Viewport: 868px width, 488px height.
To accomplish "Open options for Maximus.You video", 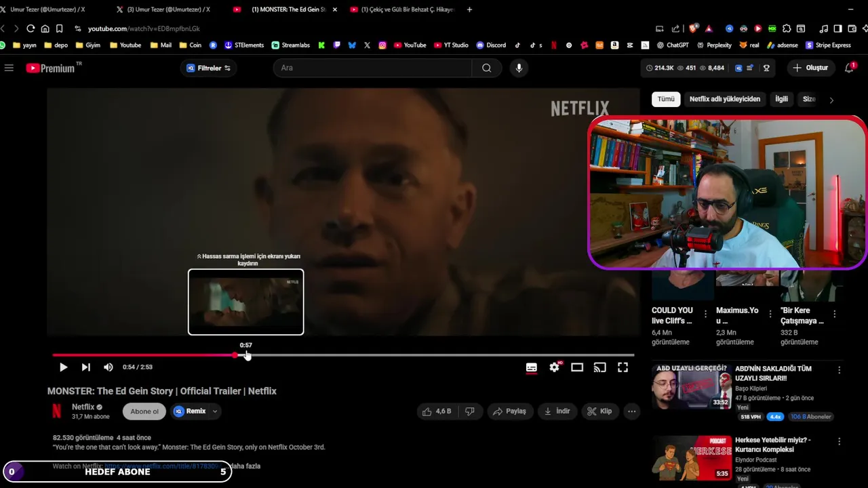I will tap(770, 314).
